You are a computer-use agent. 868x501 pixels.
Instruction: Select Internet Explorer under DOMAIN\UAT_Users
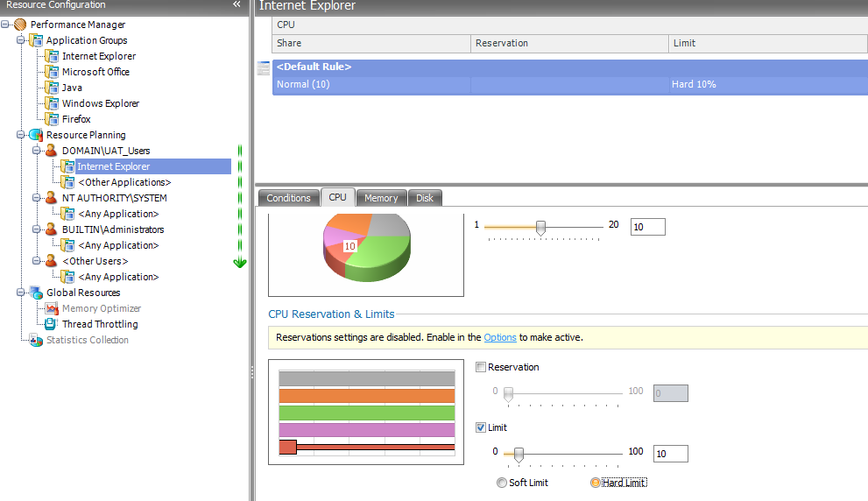(x=153, y=166)
